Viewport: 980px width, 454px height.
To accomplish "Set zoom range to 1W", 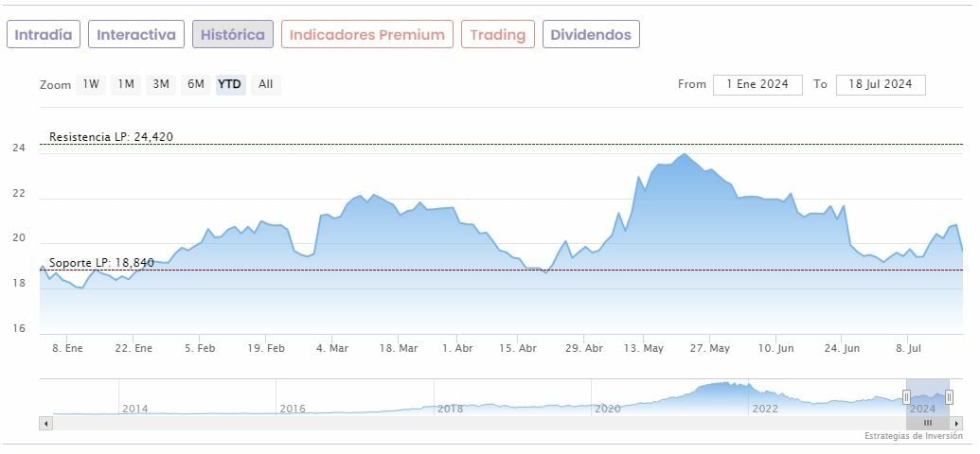I will (91, 84).
